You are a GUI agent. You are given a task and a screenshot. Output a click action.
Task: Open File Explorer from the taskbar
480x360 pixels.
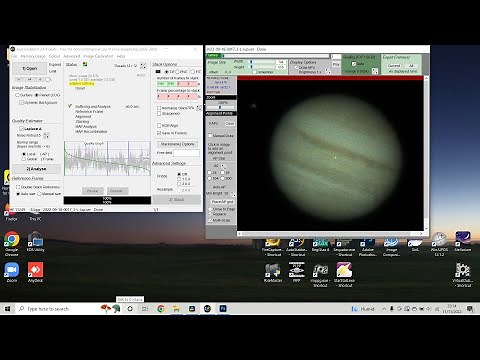176,309
